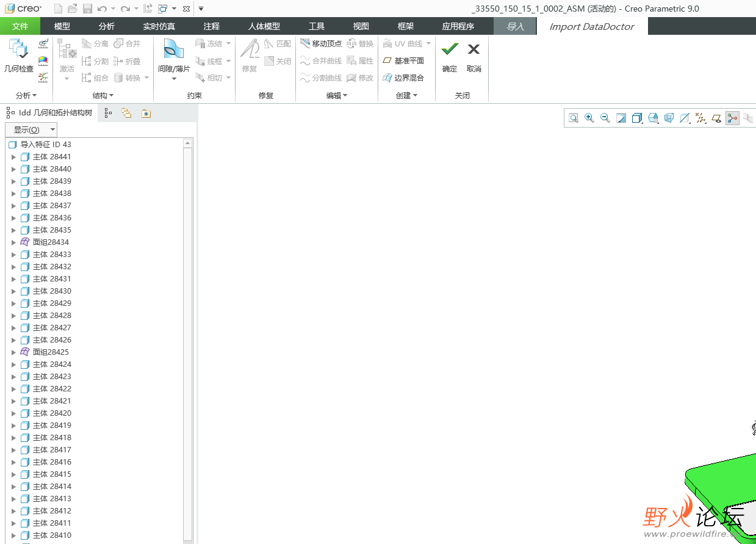The height and width of the screenshot is (544, 756).
Task: Open the 显示(O) dropdown
Action: (x=31, y=129)
